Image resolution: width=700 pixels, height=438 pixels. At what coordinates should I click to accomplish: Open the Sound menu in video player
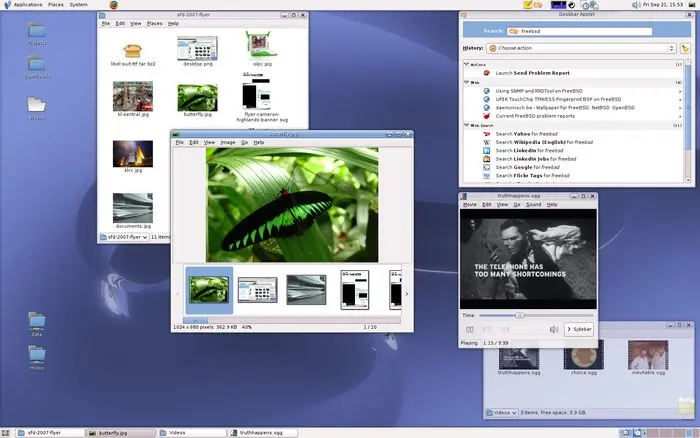point(534,204)
